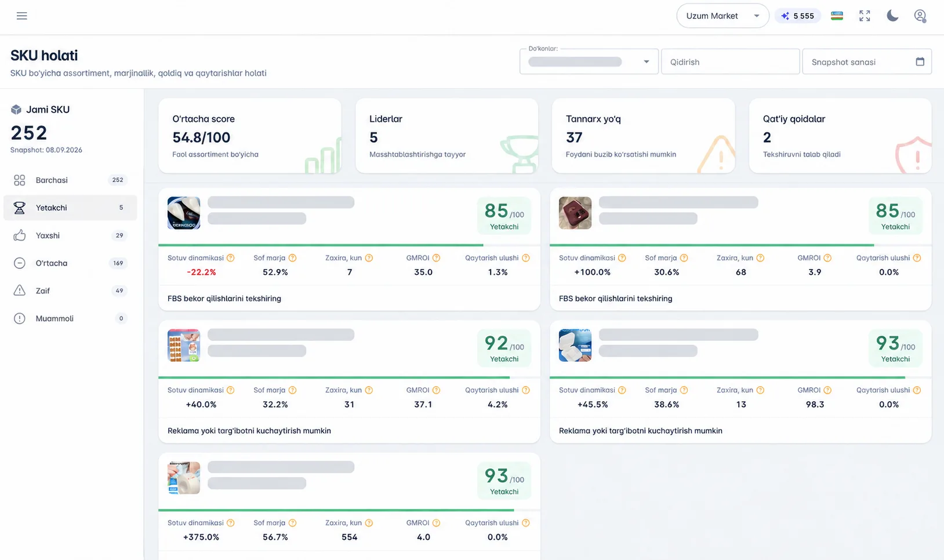This screenshot has height=560, width=944.
Task: Click help icon beside Qaytarish ulushi 1.3%
Action: [x=526, y=258]
